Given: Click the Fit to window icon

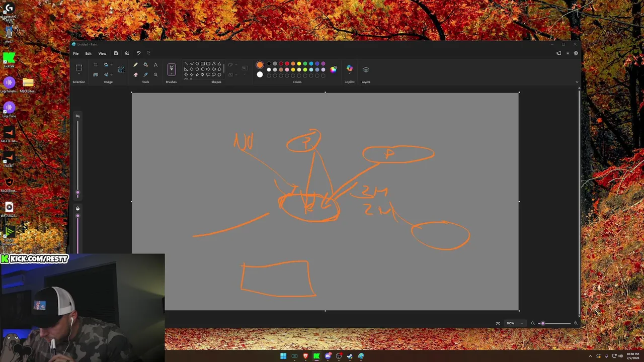Looking at the screenshot, I should tap(498, 323).
